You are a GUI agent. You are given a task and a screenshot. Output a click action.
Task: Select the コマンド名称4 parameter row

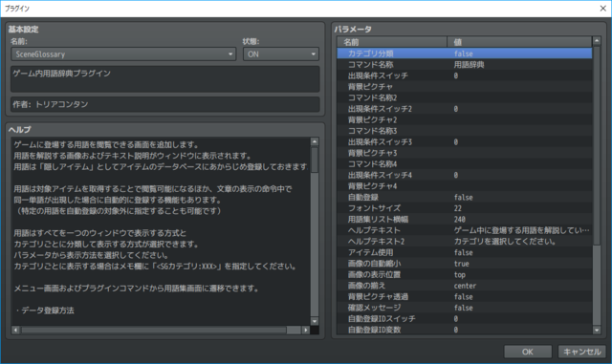coord(465,164)
